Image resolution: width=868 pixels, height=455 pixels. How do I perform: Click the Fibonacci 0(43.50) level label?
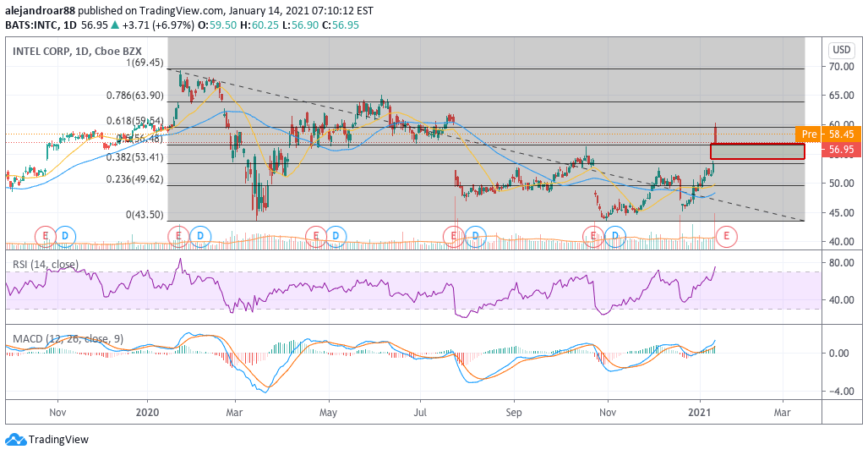[145, 215]
